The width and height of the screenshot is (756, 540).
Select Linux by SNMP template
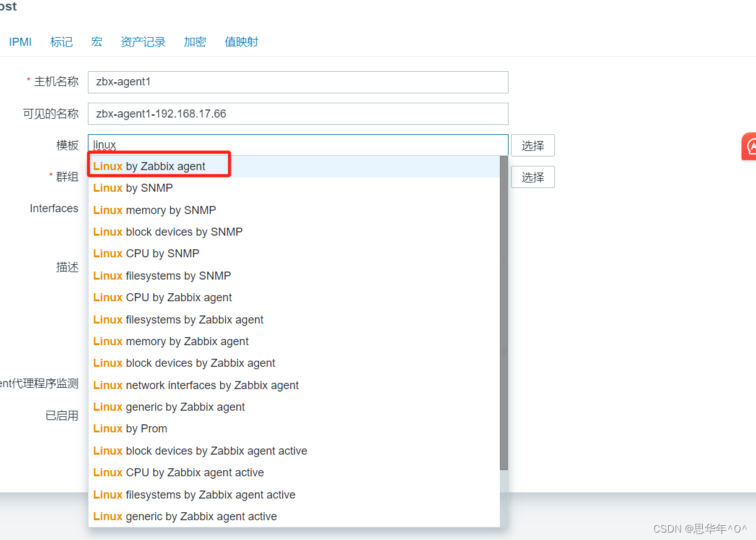tap(294, 188)
